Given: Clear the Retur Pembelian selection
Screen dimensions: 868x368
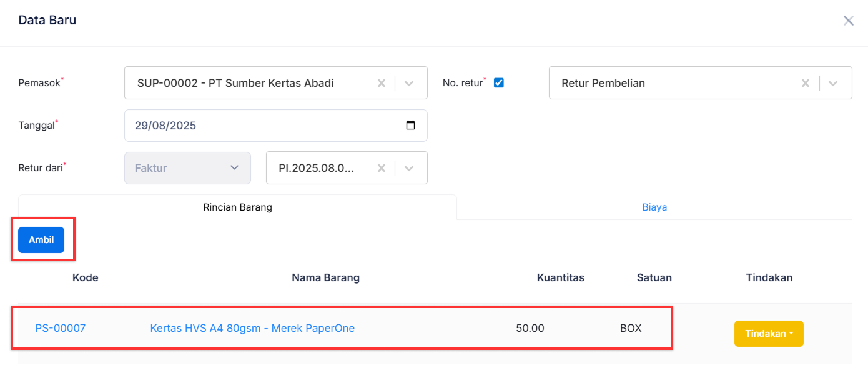Looking at the screenshot, I should point(805,82).
